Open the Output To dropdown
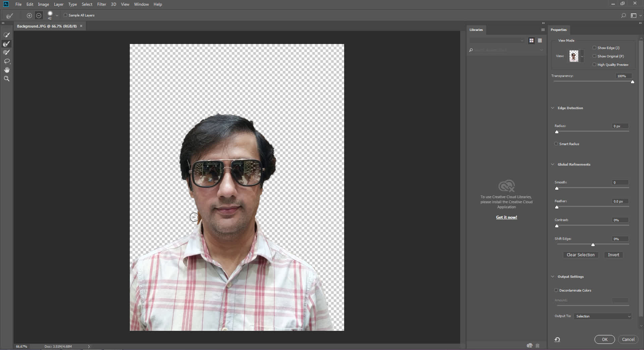Viewport: 644px width, 350px height. click(x=602, y=316)
